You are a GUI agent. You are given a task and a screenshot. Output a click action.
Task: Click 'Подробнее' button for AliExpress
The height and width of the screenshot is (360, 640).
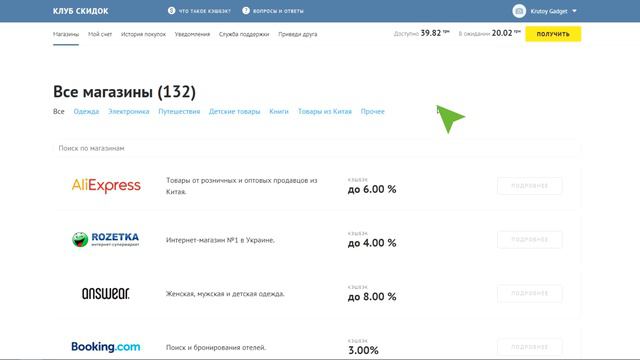pos(529,186)
